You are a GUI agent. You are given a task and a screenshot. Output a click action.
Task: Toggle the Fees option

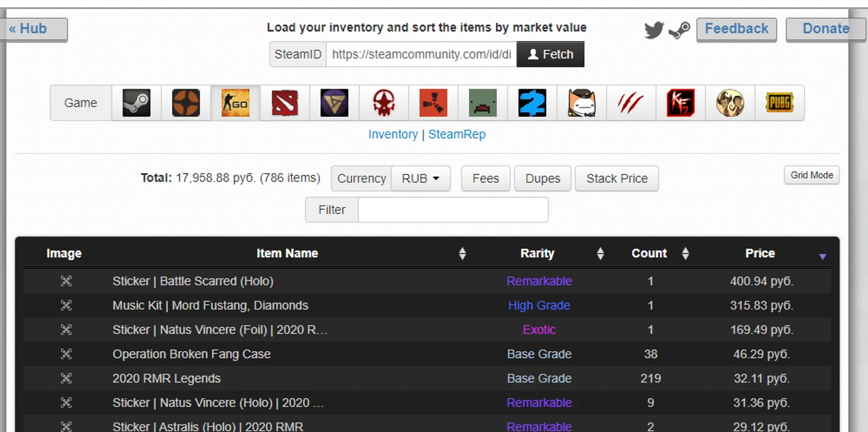pyautogui.click(x=486, y=179)
